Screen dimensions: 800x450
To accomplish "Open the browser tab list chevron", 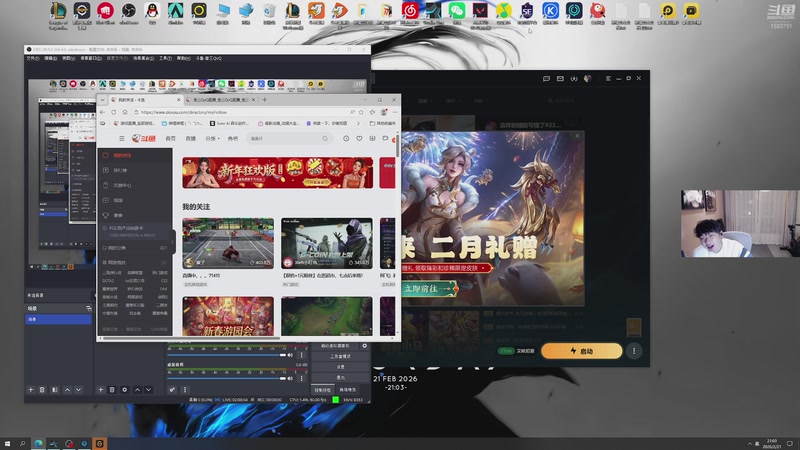I will pyautogui.click(x=103, y=100).
